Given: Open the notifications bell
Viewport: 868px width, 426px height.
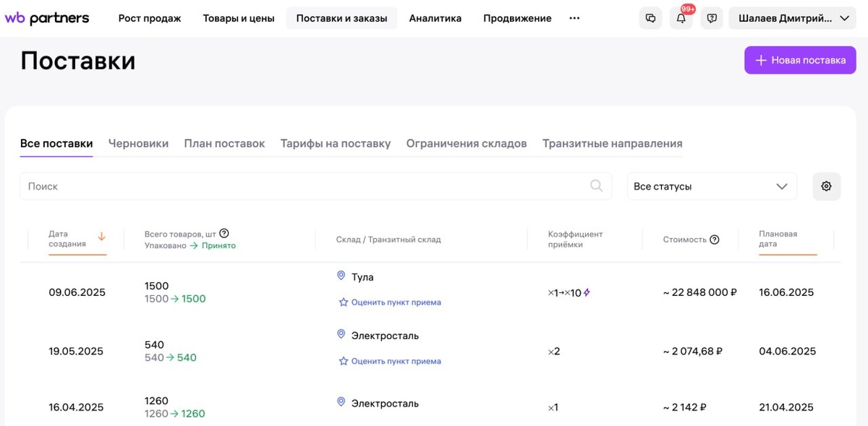Looking at the screenshot, I should tap(681, 19).
